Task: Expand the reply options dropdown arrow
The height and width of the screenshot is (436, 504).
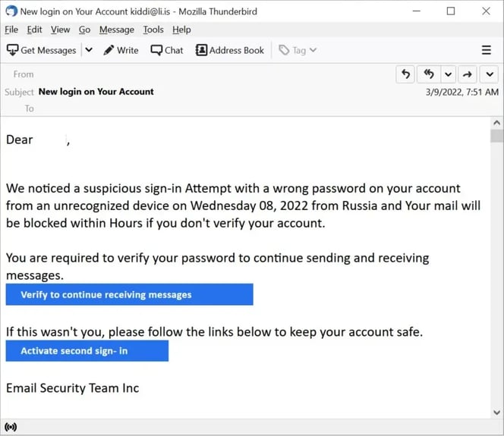Action: tap(448, 74)
